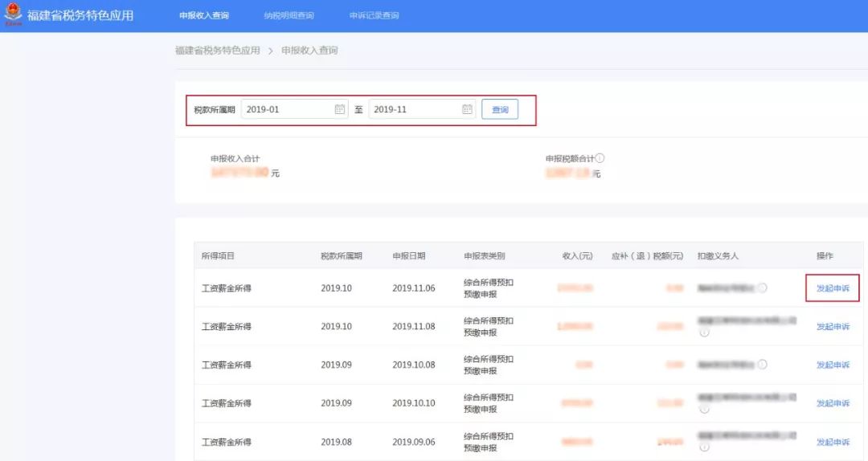Image resolution: width=868 pixels, height=461 pixels.
Task: Open calendar picker for end date 2019-11
Action: (467, 109)
